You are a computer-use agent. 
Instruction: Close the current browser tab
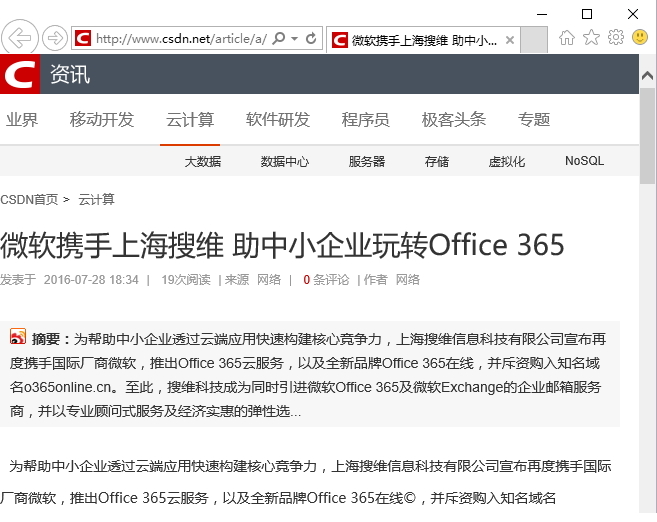coord(510,40)
